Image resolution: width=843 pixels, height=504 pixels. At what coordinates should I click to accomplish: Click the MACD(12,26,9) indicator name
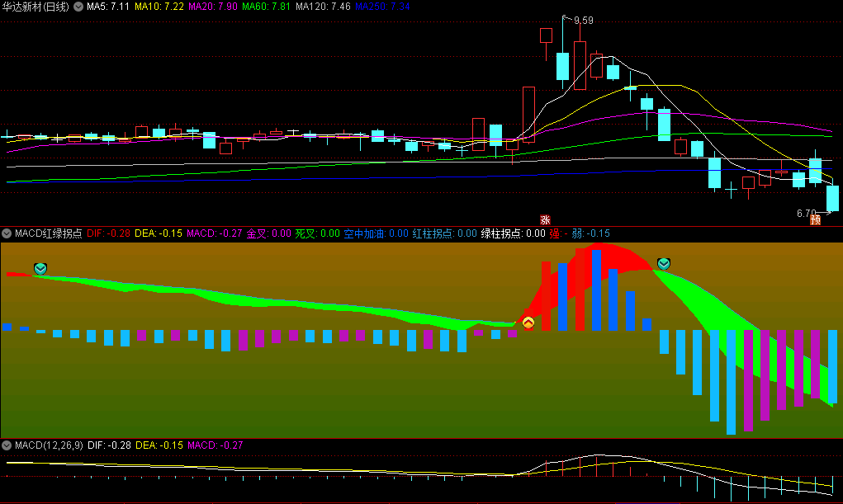point(49,445)
